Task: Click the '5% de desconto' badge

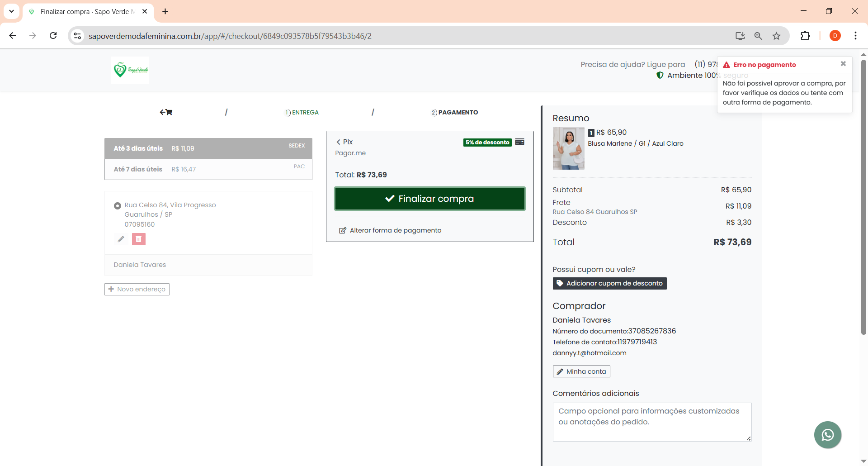Action: 487,142
